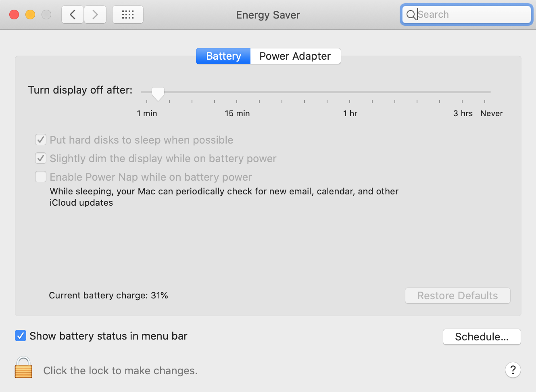
Task: Click the '3 hrs' slider label
Action: pos(463,113)
